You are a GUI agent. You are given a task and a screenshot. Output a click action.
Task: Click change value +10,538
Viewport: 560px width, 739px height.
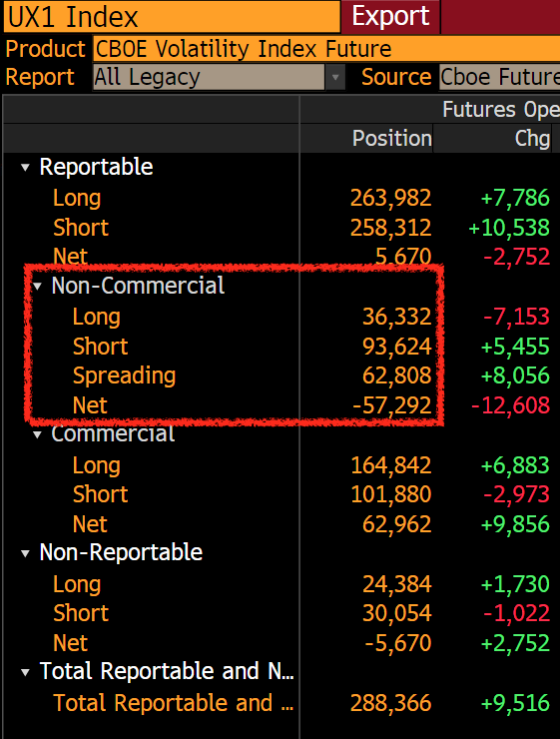click(509, 228)
